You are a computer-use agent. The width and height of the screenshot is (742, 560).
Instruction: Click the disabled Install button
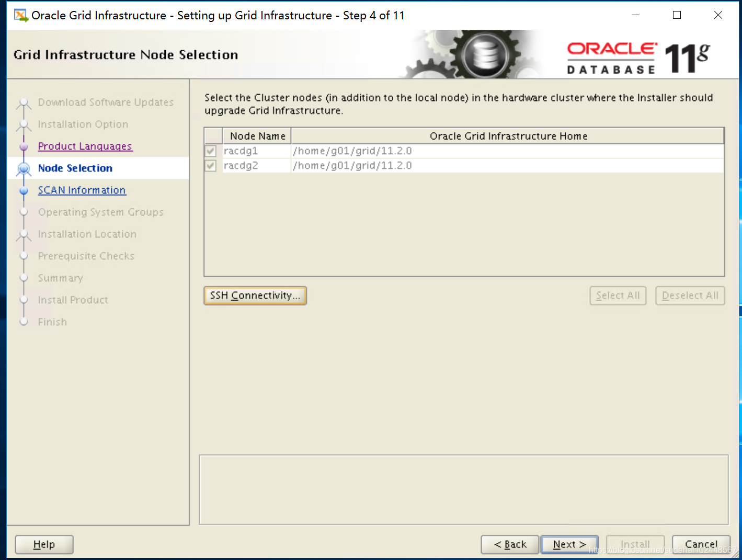point(635,544)
